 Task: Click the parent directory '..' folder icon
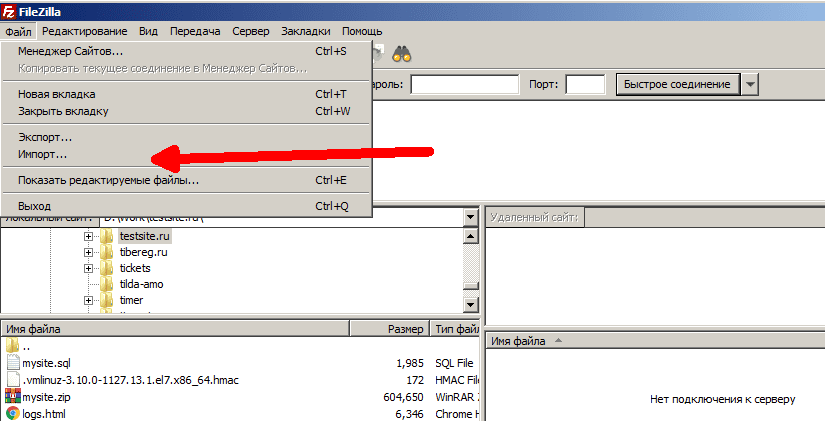pyautogui.click(x=13, y=346)
